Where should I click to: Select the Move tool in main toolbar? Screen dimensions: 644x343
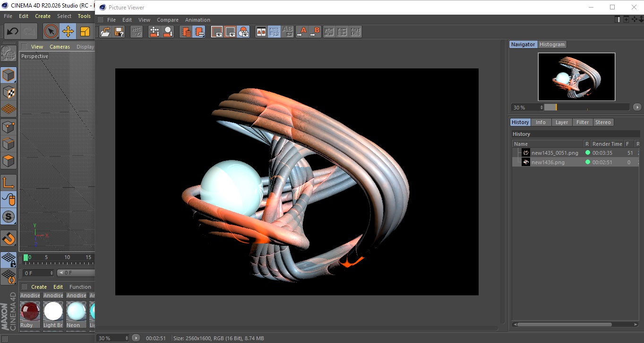pos(68,32)
